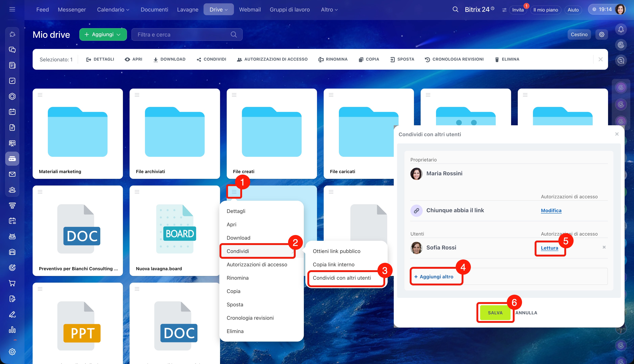The image size is (634, 364).
Task: Click the Messenger chat sidebar icon
Action: pos(12,50)
